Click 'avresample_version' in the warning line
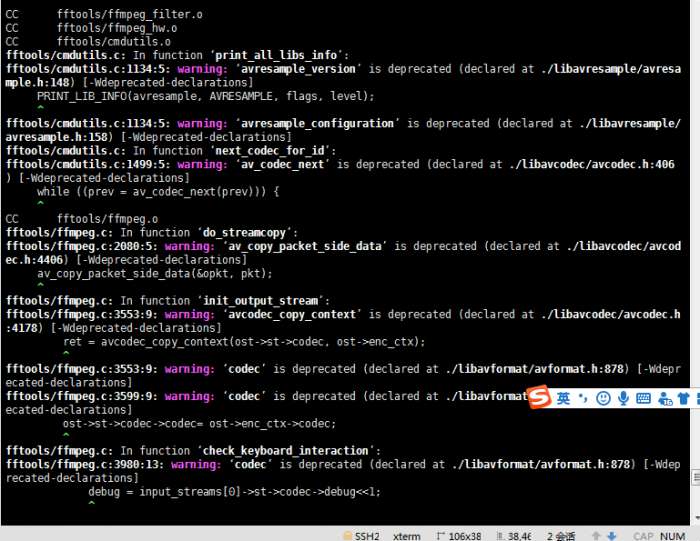This screenshot has height=541, width=700. click(298, 69)
